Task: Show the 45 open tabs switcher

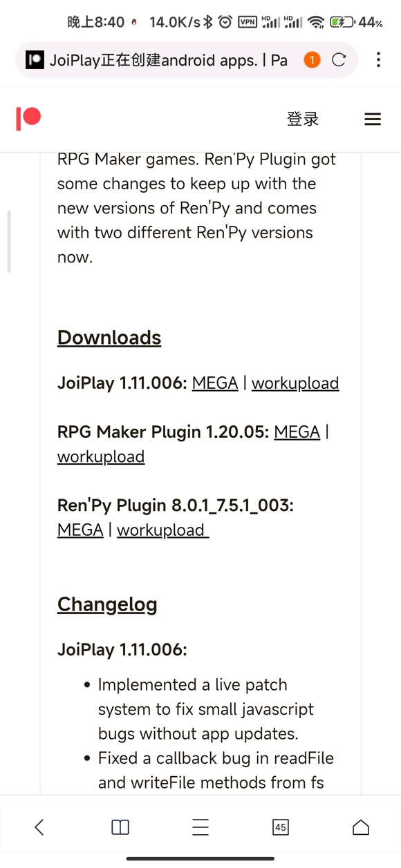Action: tap(281, 827)
